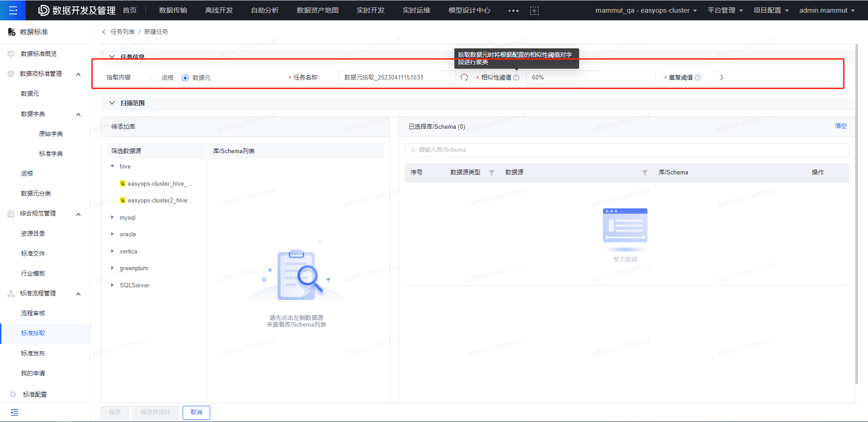
Task: Click the three-dots more menu icon
Action: coord(513,10)
